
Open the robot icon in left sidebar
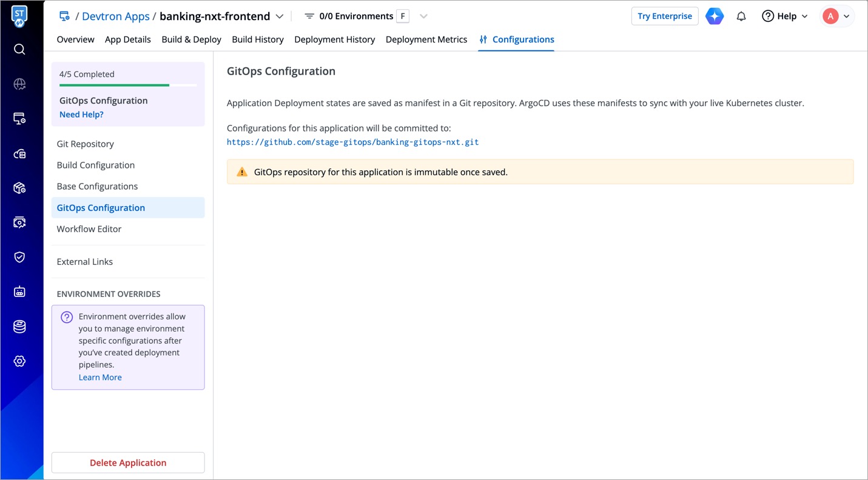(19, 292)
